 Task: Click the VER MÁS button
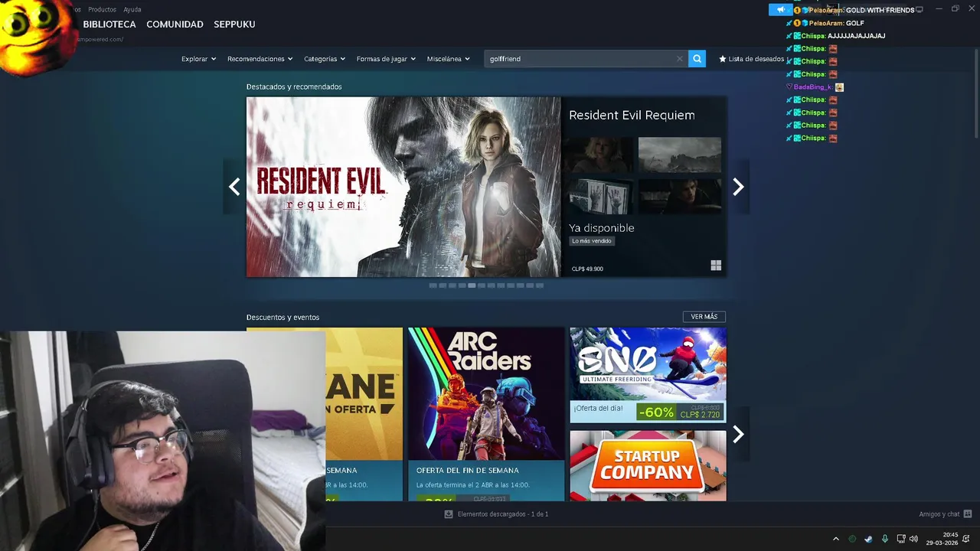[x=704, y=317]
